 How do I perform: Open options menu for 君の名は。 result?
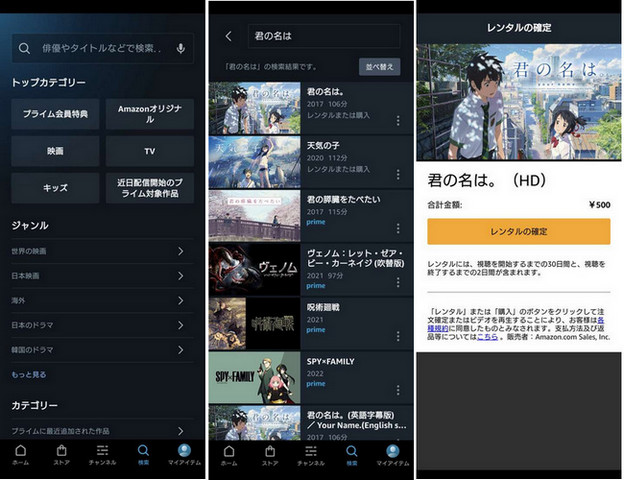click(398, 121)
